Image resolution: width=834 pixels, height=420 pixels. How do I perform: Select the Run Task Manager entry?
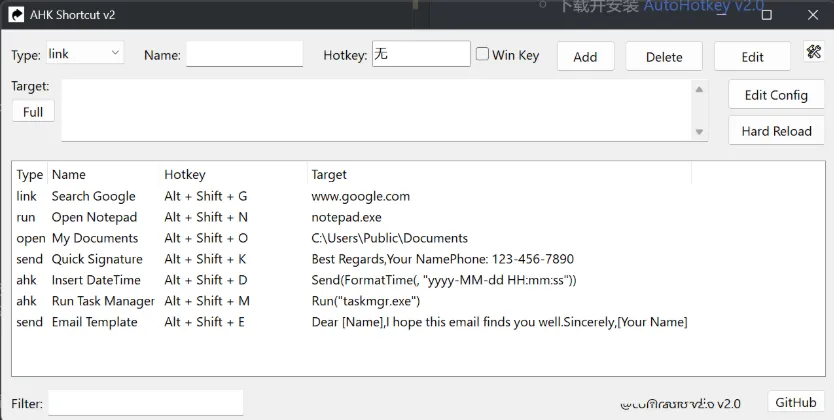tap(103, 301)
